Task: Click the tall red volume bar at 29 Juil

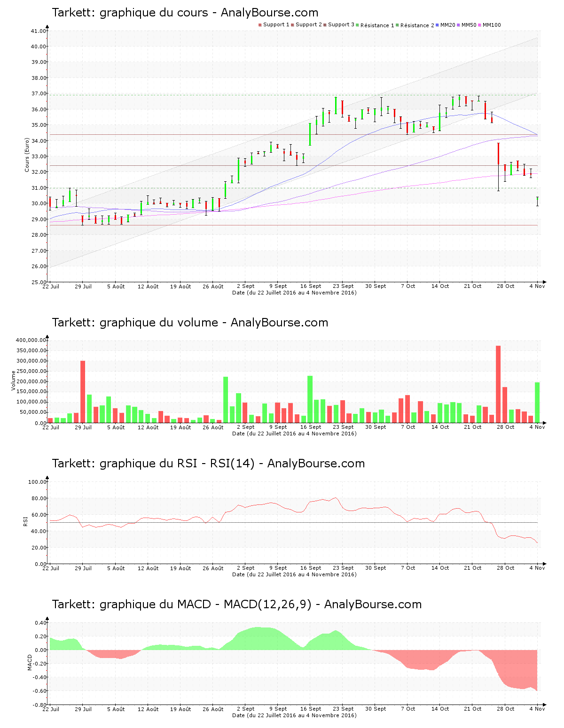Action: 83,392
